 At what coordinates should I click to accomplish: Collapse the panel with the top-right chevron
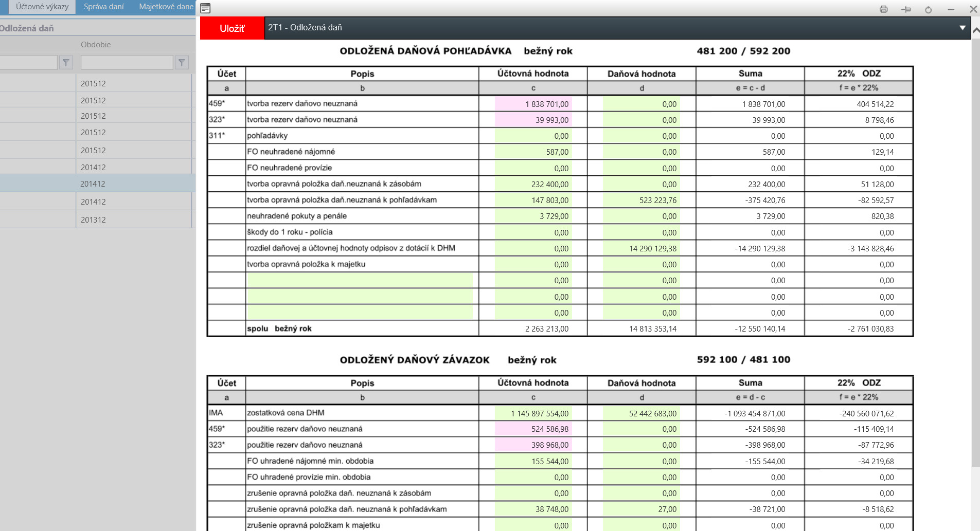[975, 30]
